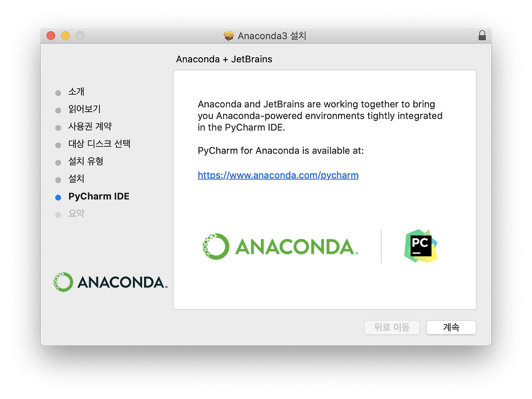Select the 대상 디스크 선택 step
The height and width of the screenshot is (399, 532).
(99, 144)
